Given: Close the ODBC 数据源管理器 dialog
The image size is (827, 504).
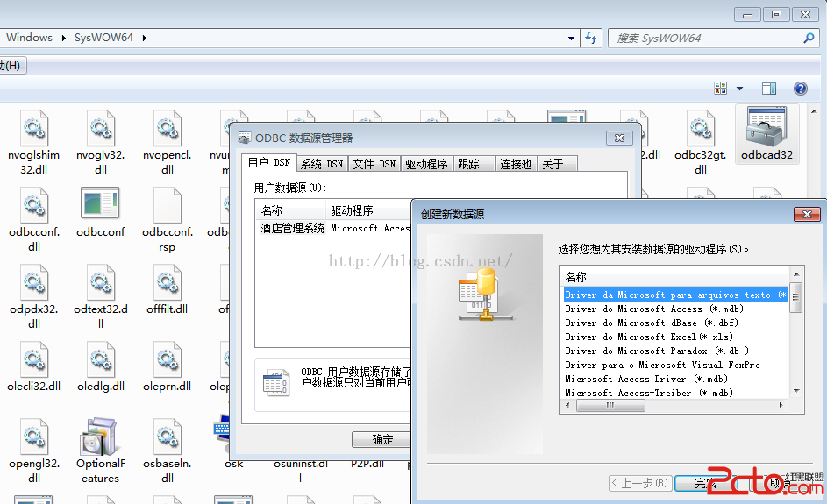Looking at the screenshot, I should coord(619,138).
